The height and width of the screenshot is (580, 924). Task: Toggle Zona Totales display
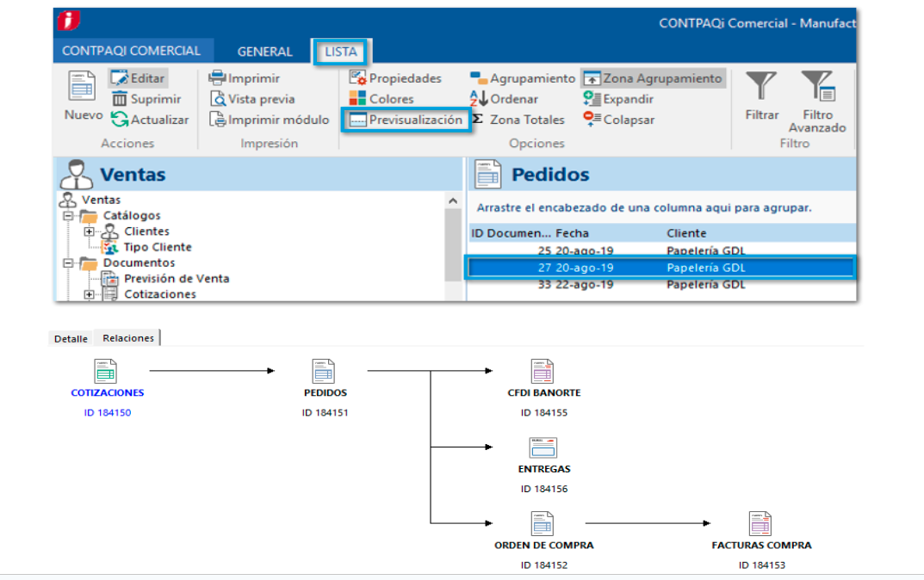(x=518, y=120)
